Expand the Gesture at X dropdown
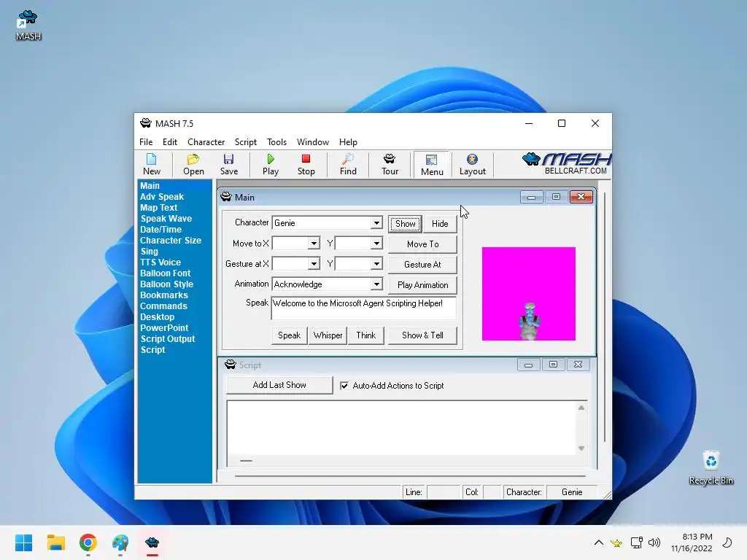The height and width of the screenshot is (560, 747). [x=314, y=264]
